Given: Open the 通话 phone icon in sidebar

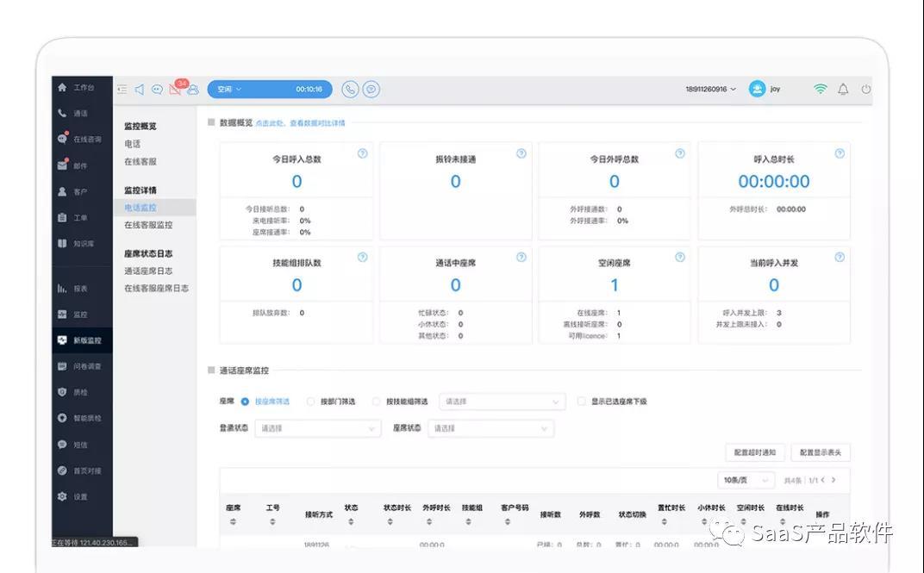Looking at the screenshot, I should (62, 113).
